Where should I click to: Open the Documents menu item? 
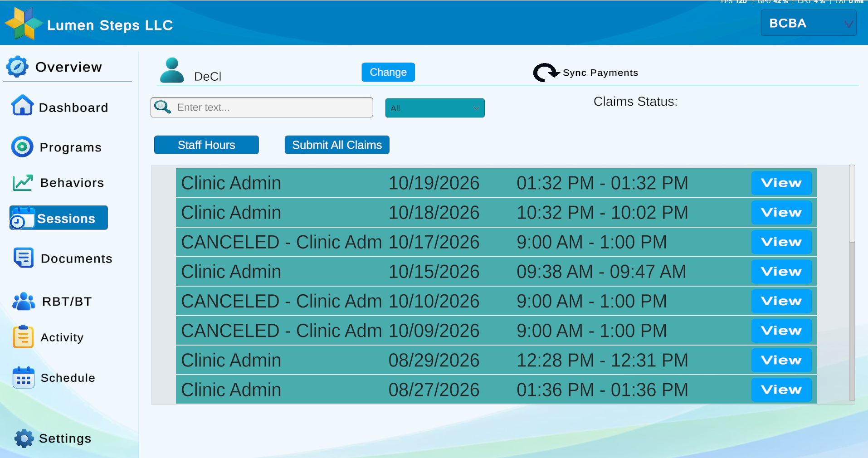77,258
